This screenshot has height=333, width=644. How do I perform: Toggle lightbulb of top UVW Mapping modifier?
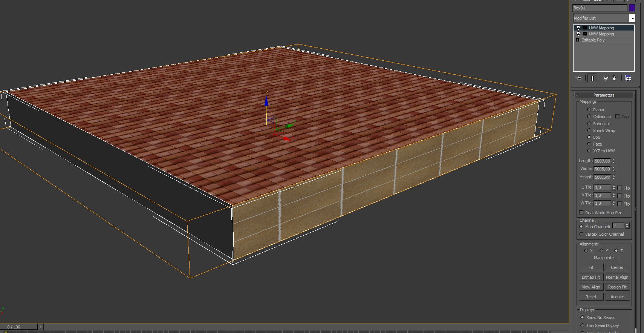pos(578,28)
